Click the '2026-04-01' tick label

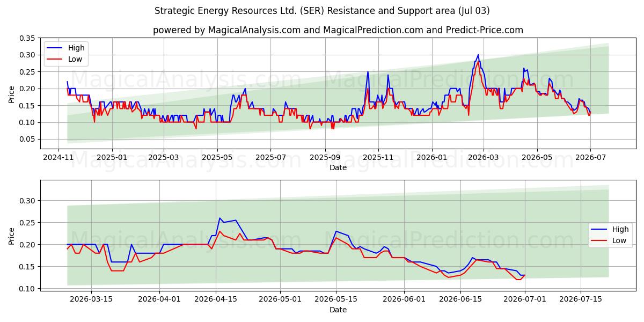[159, 299]
